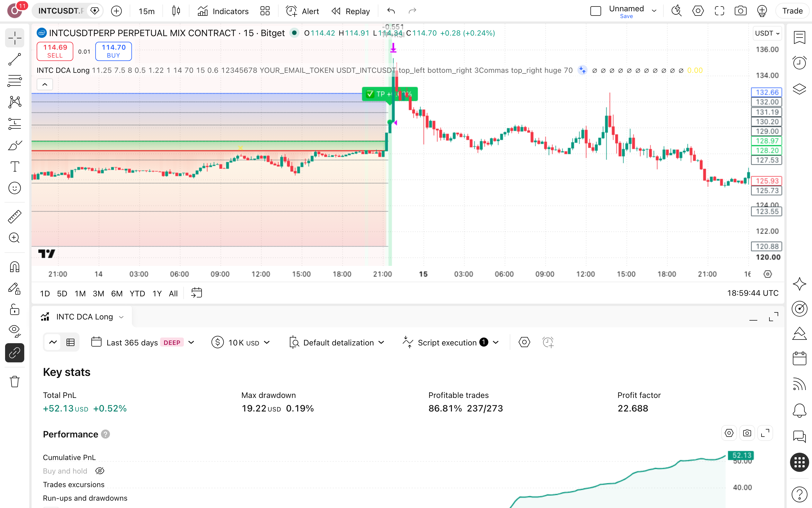Open the emoji icons tool

click(x=14, y=188)
